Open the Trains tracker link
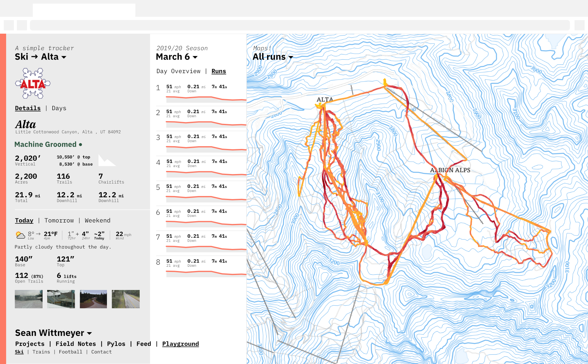The width and height of the screenshot is (588, 364). 41,352
